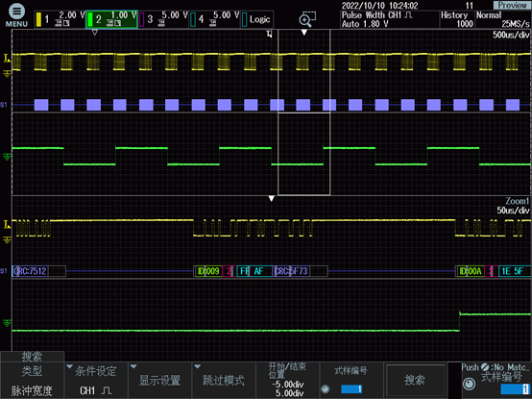This screenshot has height=399, width=532.
Task: Expand the 显示设置 menu
Action: pos(159,380)
